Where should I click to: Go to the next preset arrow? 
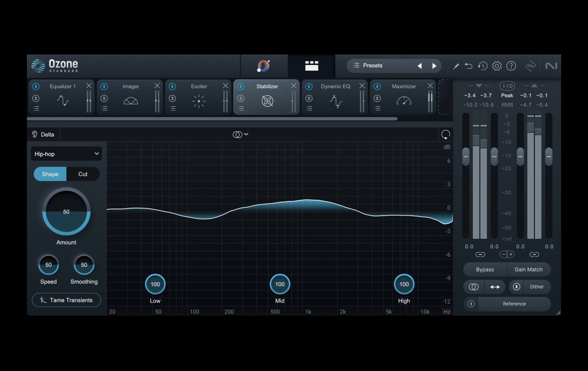(434, 66)
